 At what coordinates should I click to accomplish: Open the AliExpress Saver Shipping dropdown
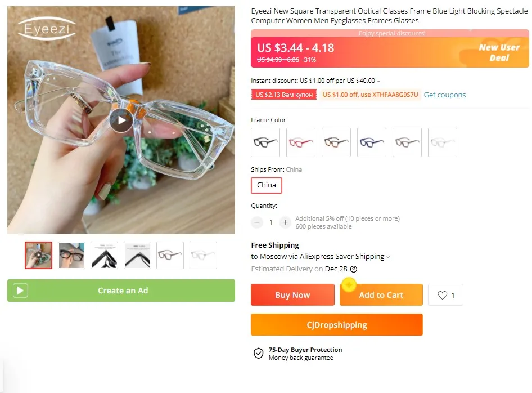pos(387,257)
